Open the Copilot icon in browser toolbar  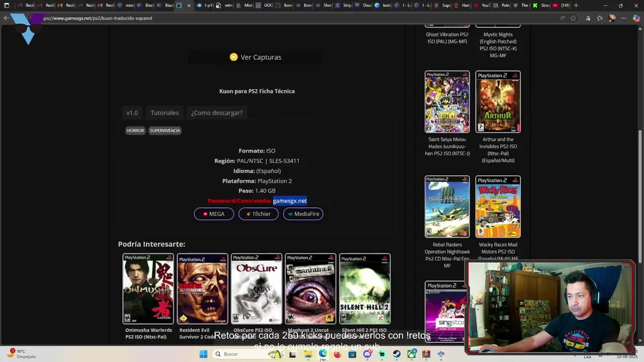coord(636,18)
